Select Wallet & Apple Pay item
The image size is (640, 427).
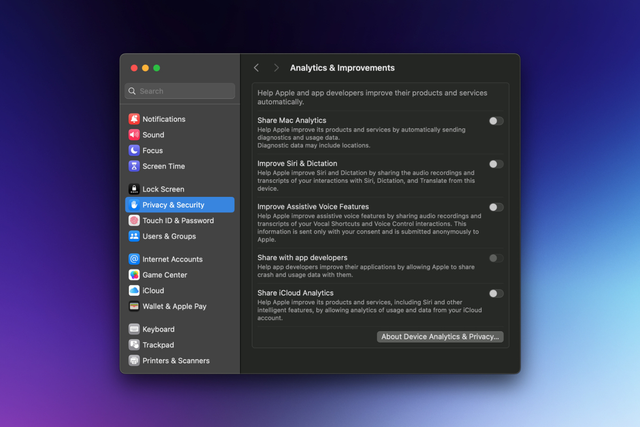(x=174, y=306)
